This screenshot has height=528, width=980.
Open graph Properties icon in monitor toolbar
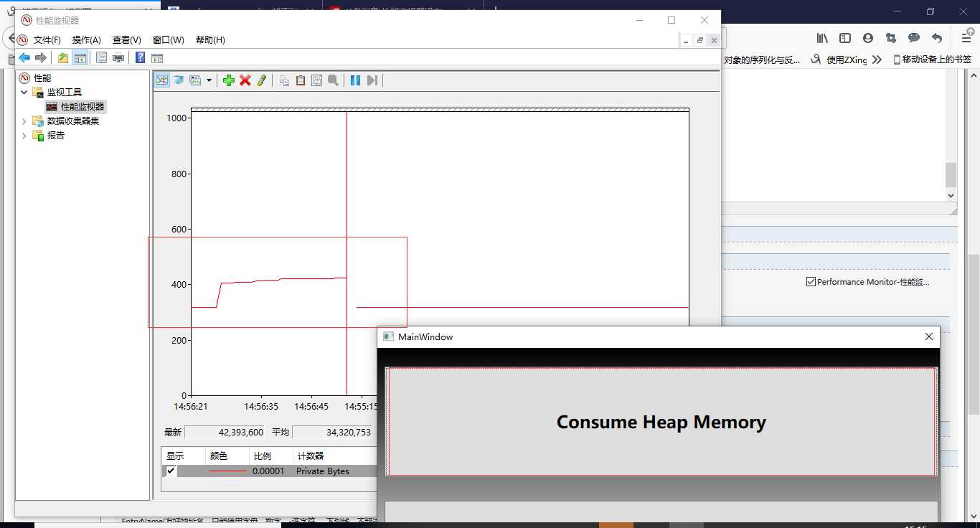pyautogui.click(x=316, y=80)
